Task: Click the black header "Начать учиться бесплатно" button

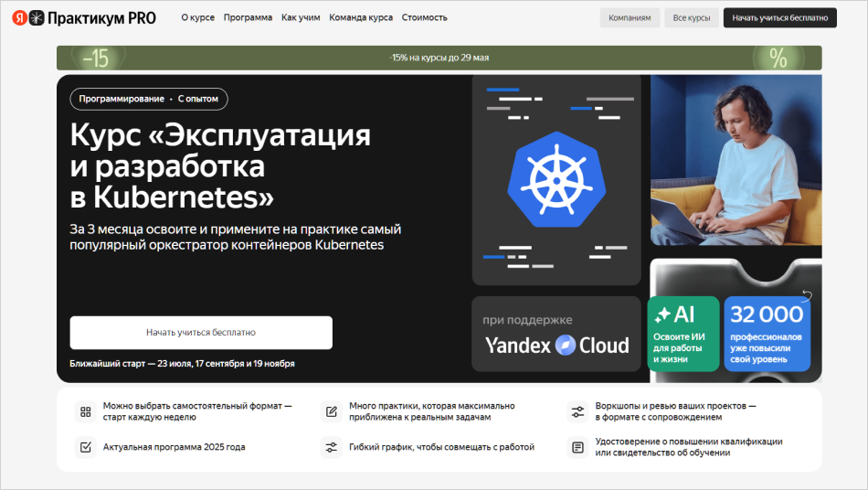Action: tap(780, 17)
